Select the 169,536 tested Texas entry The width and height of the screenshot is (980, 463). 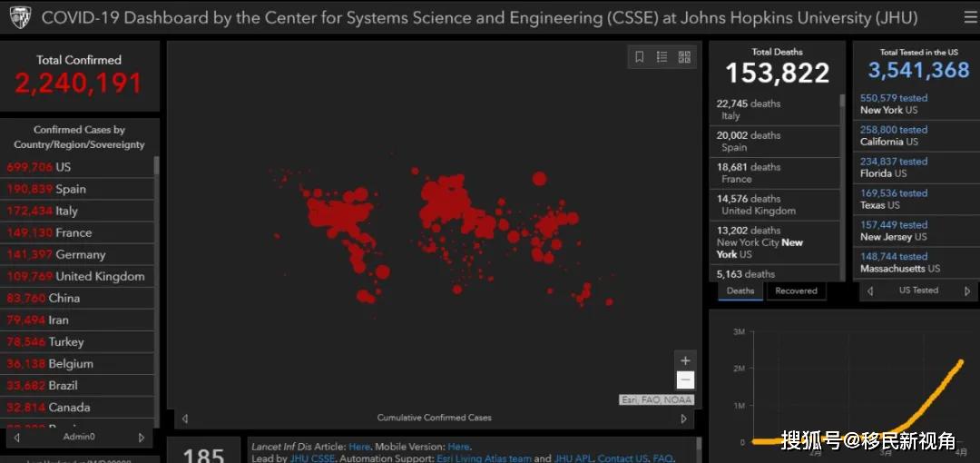(x=916, y=199)
